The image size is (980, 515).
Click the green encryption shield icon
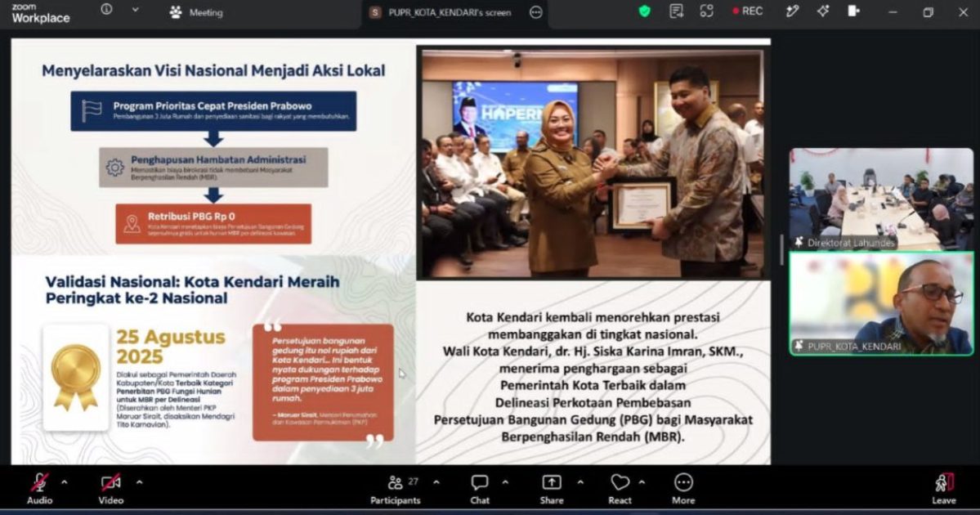tap(644, 11)
